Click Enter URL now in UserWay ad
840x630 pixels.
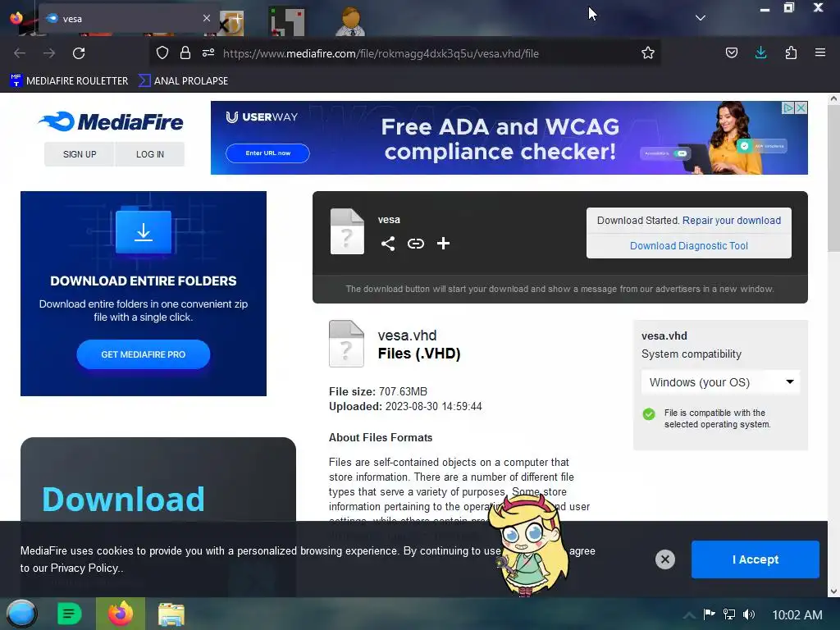[x=268, y=153]
